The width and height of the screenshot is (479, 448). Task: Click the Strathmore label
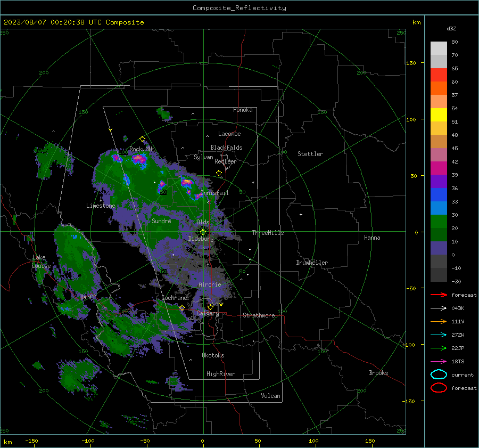[x=259, y=315]
